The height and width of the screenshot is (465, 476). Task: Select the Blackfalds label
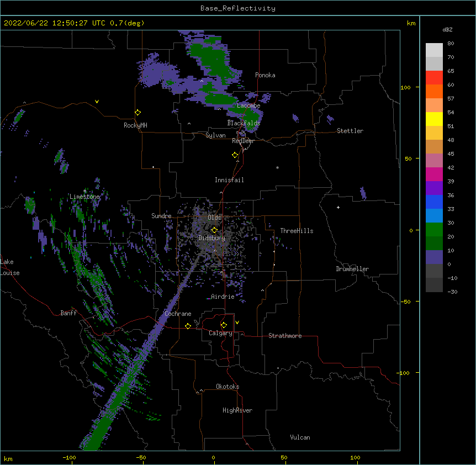click(244, 123)
